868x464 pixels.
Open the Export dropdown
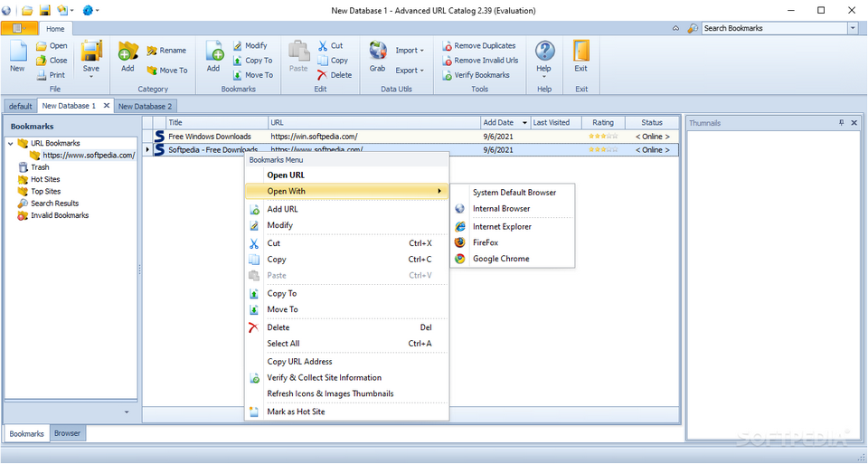410,71
